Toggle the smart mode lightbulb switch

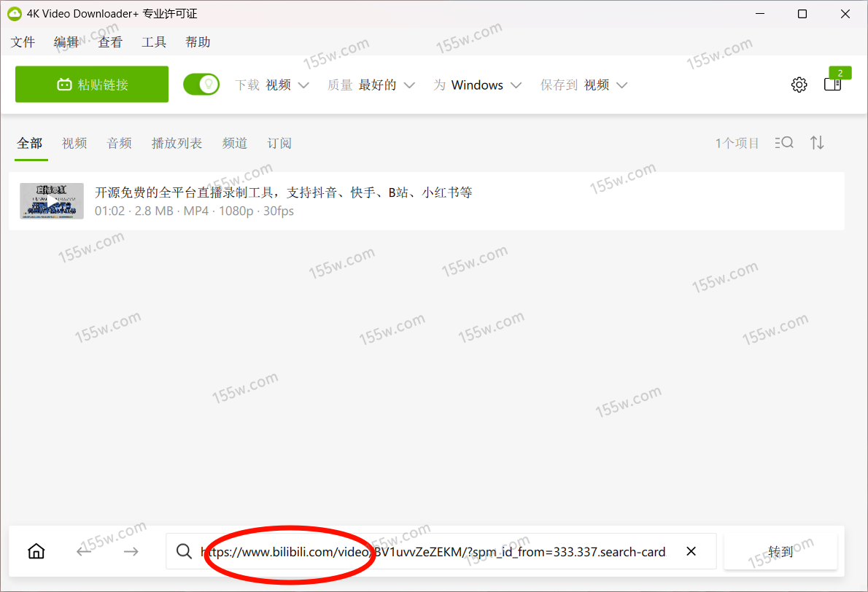pos(201,85)
